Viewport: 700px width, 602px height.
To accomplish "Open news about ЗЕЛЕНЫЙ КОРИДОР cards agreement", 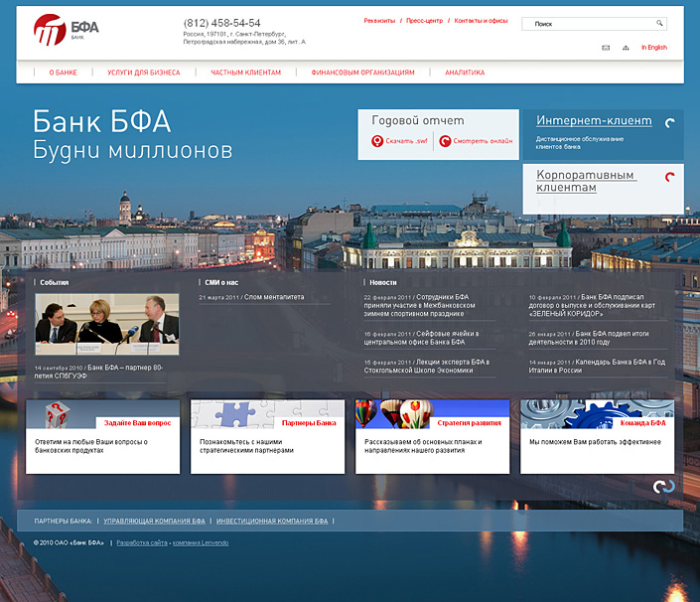I will (x=592, y=305).
